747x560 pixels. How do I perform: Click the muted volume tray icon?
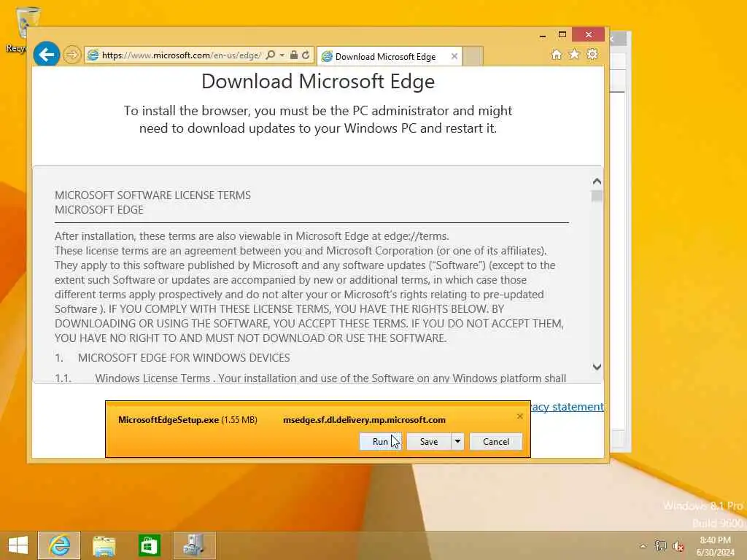pyautogui.click(x=678, y=546)
